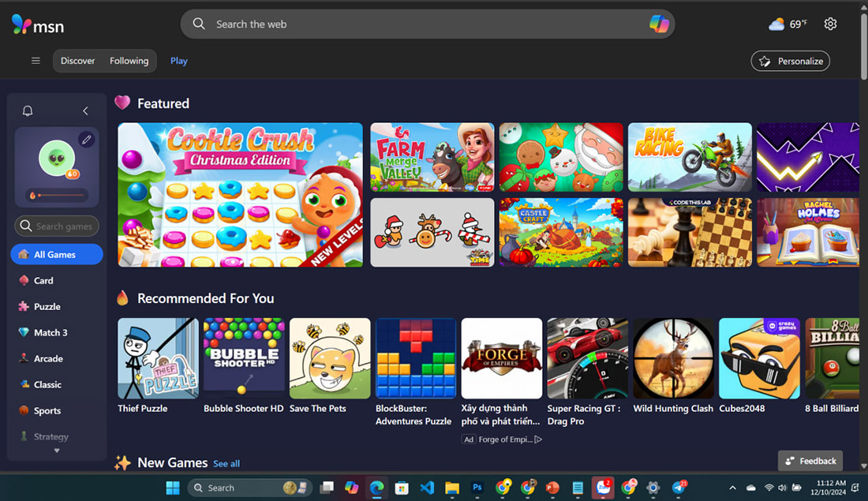Click the Personalize button
Viewport: 868px width, 501px height.
click(790, 61)
